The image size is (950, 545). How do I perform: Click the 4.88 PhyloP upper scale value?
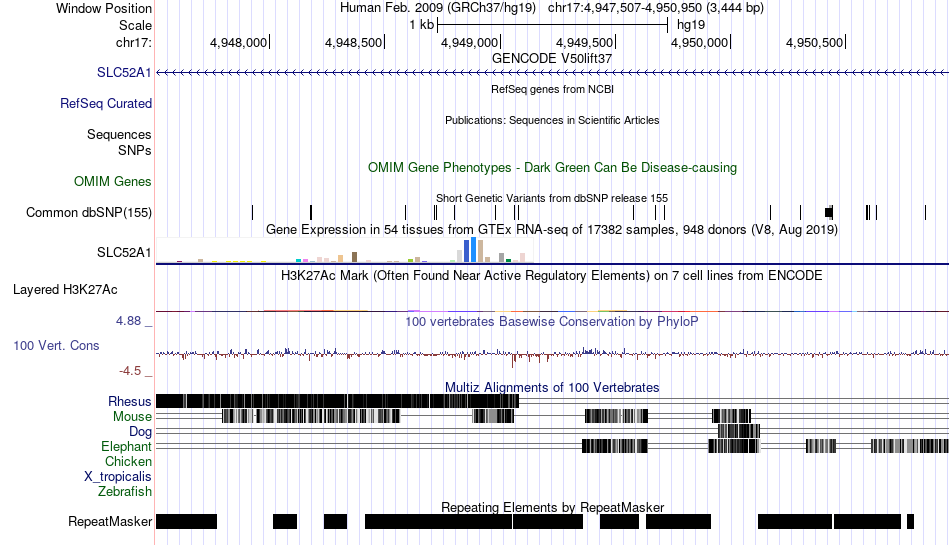[128, 321]
